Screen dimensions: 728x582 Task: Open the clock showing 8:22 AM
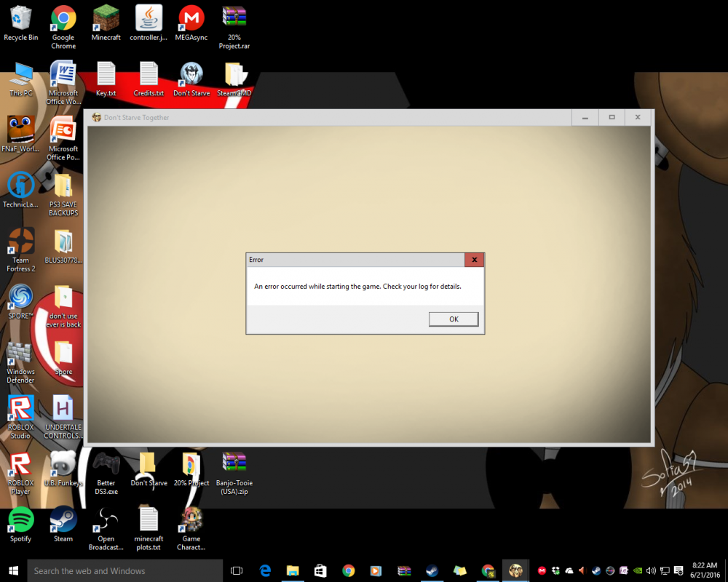pos(705,570)
